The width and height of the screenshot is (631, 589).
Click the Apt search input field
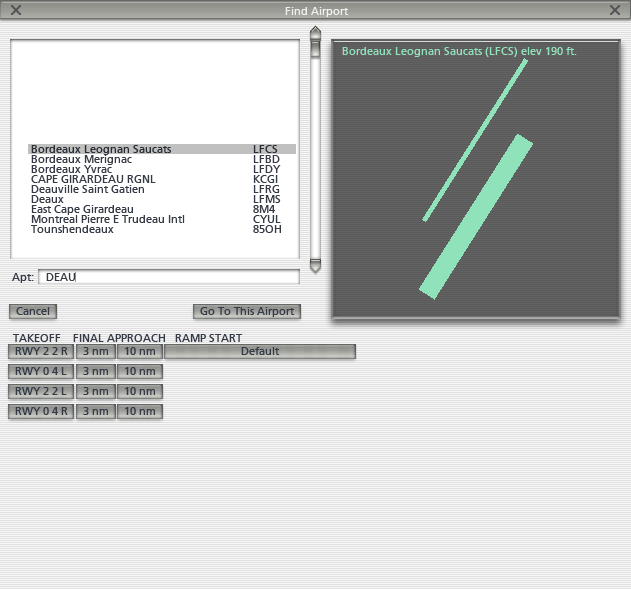pos(168,277)
